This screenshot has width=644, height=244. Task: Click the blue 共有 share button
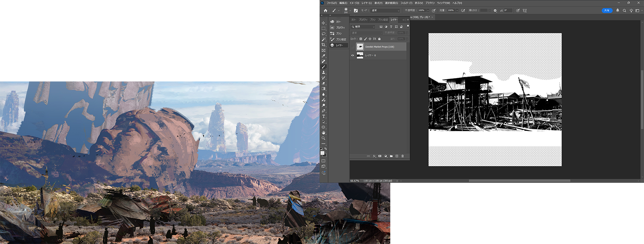pos(607,11)
